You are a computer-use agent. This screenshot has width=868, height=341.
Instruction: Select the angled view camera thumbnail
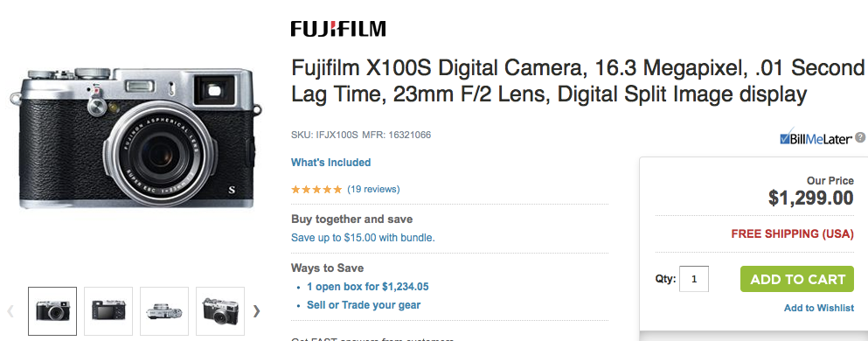[220, 311]
